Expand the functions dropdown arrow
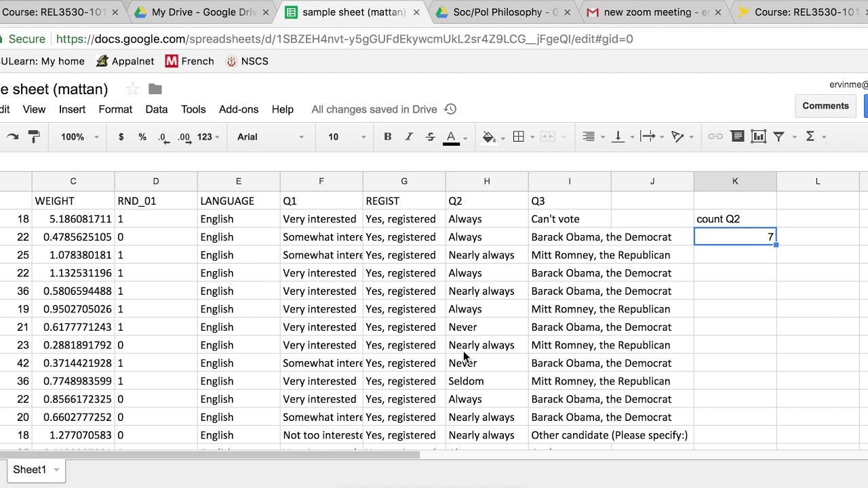 click(x=825, y=138)
